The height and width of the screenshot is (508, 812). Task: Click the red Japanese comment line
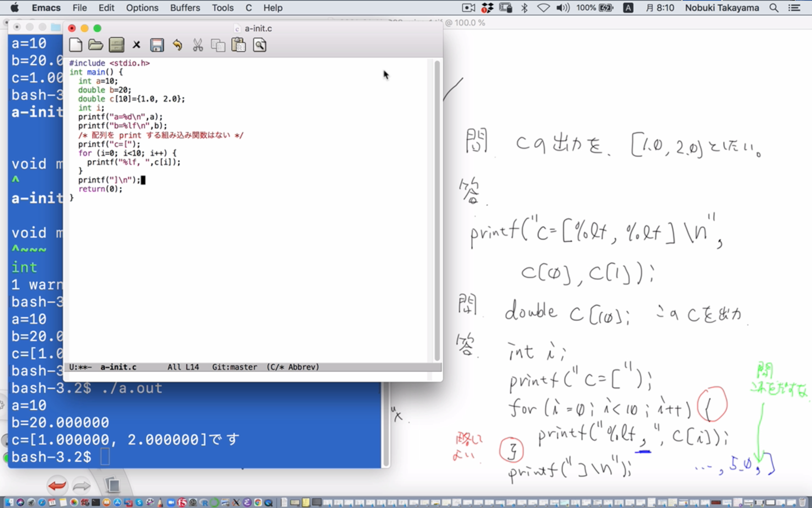(x=161, y=135)
